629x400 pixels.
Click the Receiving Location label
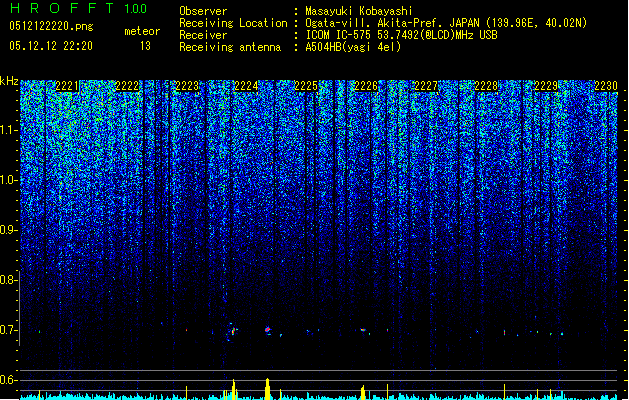tap(233, 23)
